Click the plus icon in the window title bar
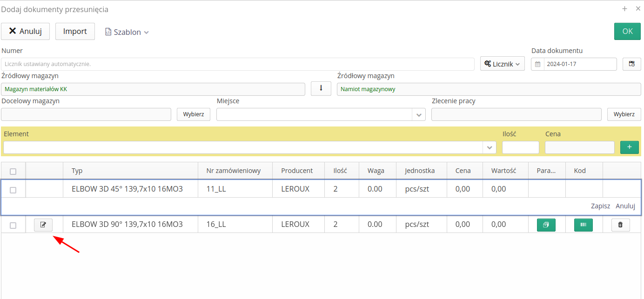Image resolution: width=644 pixels, height=299 pixels. coord(624,8)
